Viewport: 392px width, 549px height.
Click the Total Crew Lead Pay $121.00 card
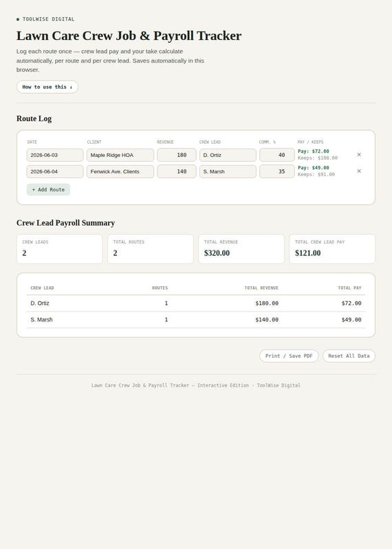click(x=332, y=249)
